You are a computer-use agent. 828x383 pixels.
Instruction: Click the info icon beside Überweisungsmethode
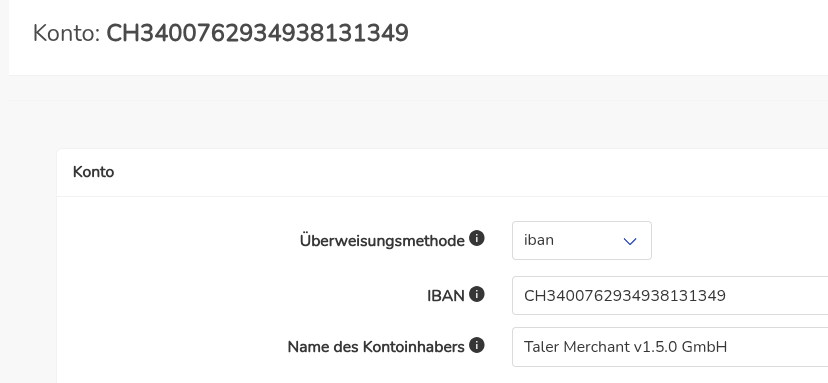[476, 239]
